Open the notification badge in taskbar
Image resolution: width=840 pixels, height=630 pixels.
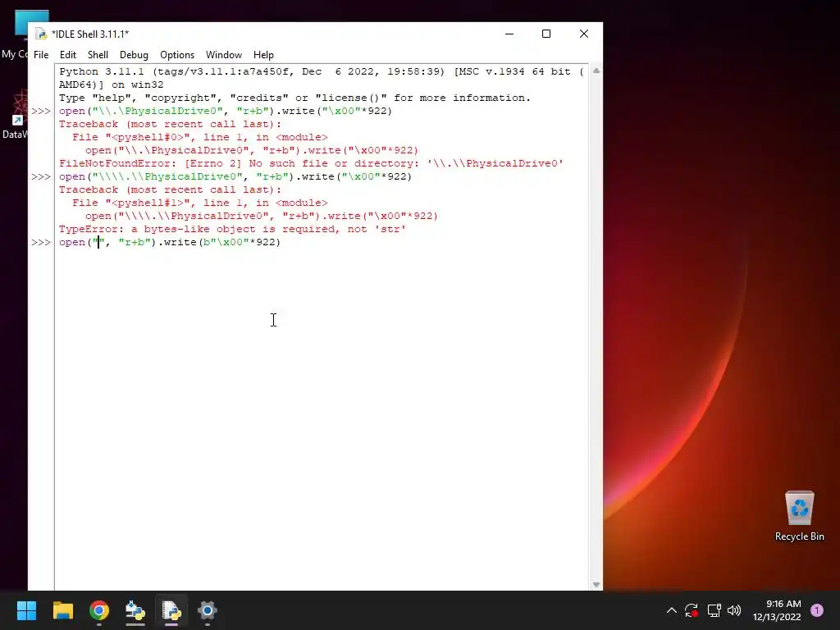817,610
